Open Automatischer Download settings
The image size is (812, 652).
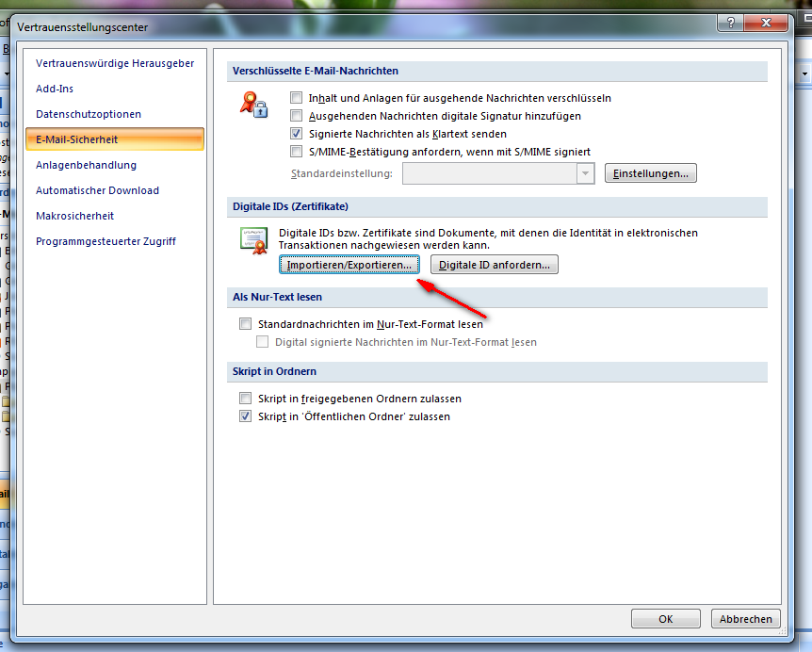pos(97,190)
